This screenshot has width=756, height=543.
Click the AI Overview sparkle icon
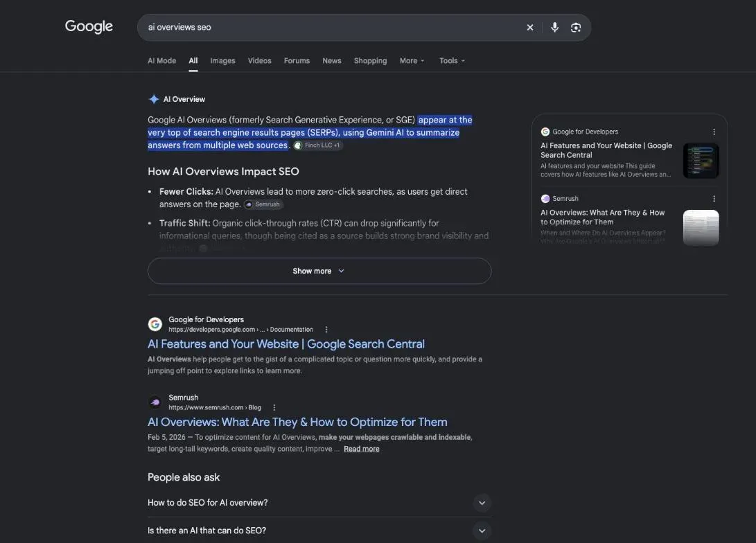pos(154,99)
